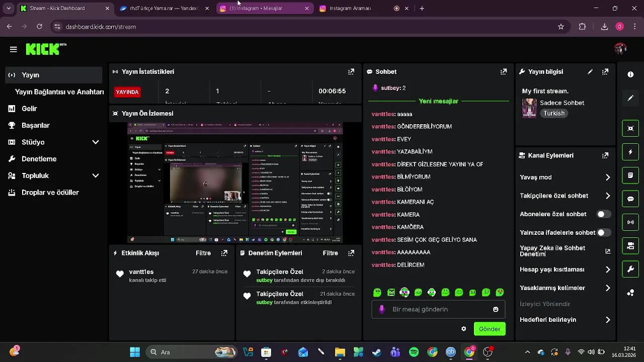Click the stream preview video thumbnail
Screen dimensions: 644x362
pyautogui.click(x=235, y=183)
